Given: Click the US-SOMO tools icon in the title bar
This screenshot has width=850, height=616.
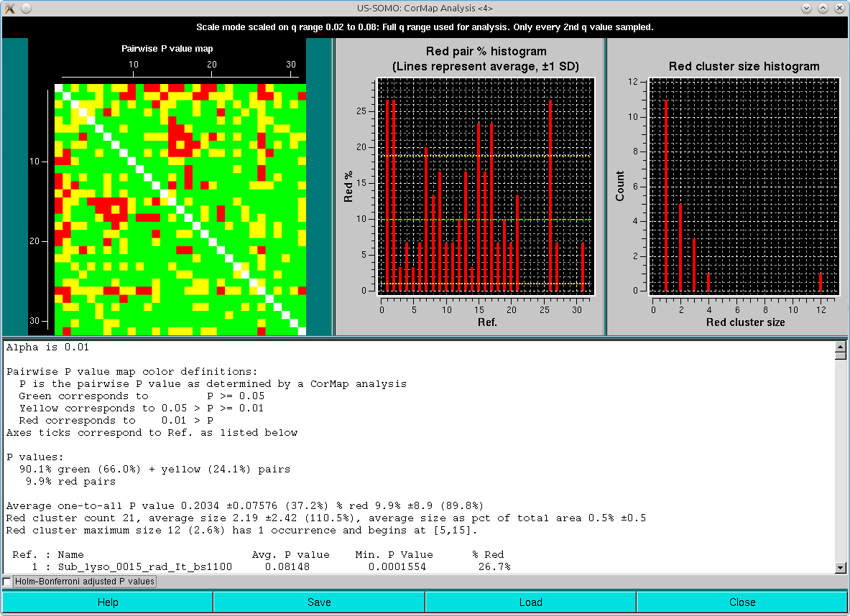Looking at the screenshot, I should coord(10,8).
